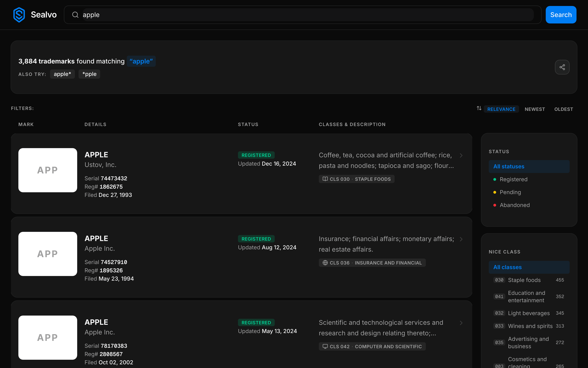Click the Classes & Description column header

pos(352,124)
